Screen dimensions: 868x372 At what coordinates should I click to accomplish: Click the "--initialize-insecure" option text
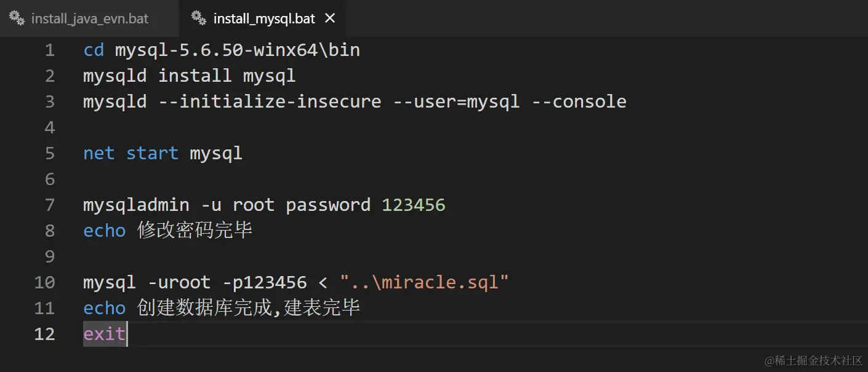270,101
